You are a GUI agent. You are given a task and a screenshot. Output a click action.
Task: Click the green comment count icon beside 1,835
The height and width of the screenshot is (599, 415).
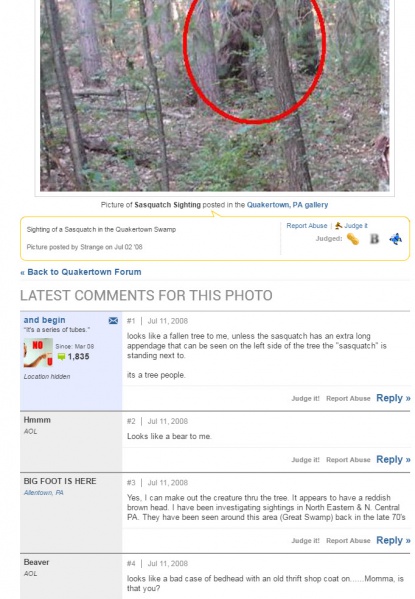coord(61,357)
